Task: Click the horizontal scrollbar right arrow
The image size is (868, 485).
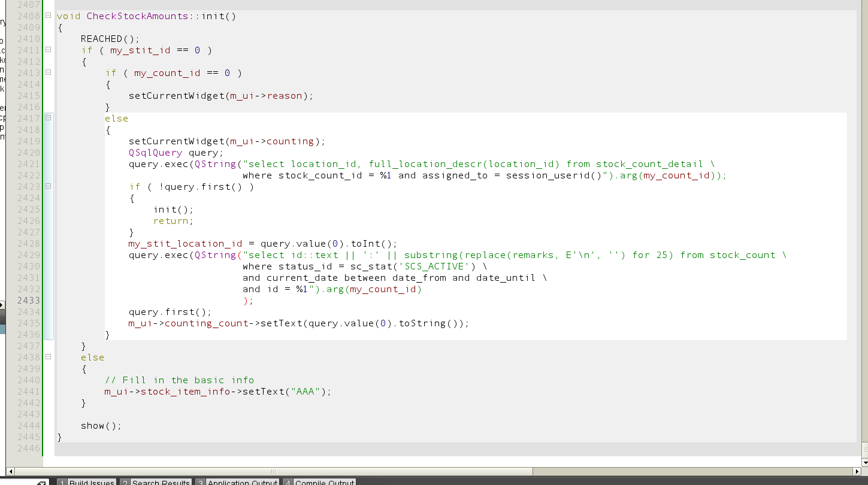Action: click(857, 471)
